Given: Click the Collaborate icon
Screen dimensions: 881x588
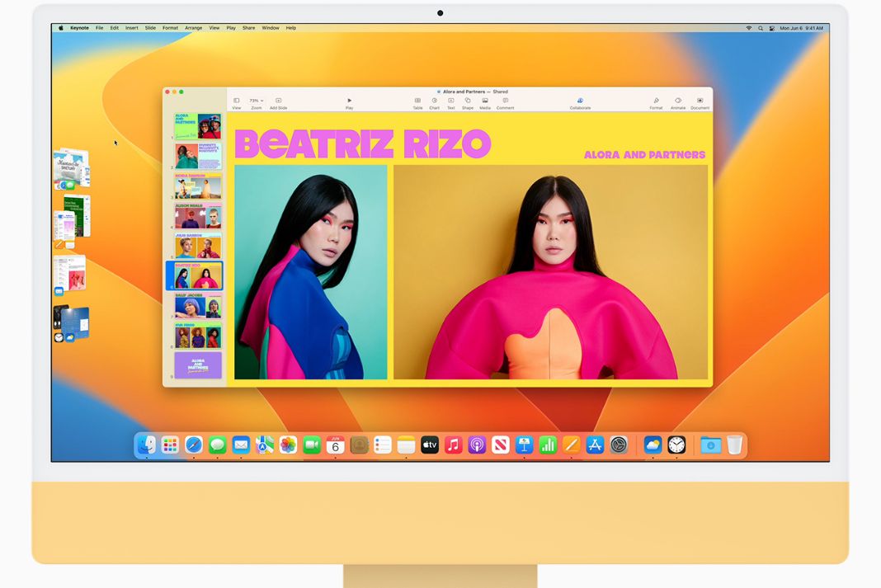Looking at the screenshot, I should point(580,101).
